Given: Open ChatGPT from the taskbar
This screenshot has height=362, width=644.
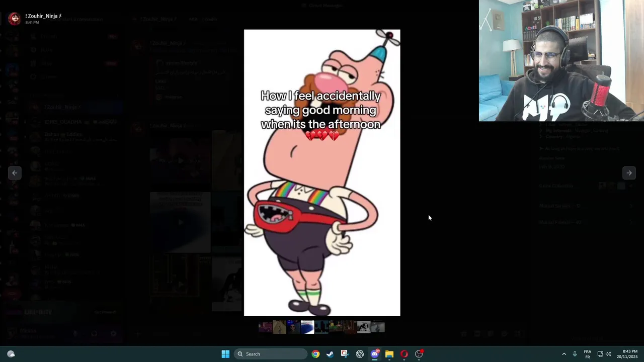Looking at the screenshot, I should [x=360, y=354].
